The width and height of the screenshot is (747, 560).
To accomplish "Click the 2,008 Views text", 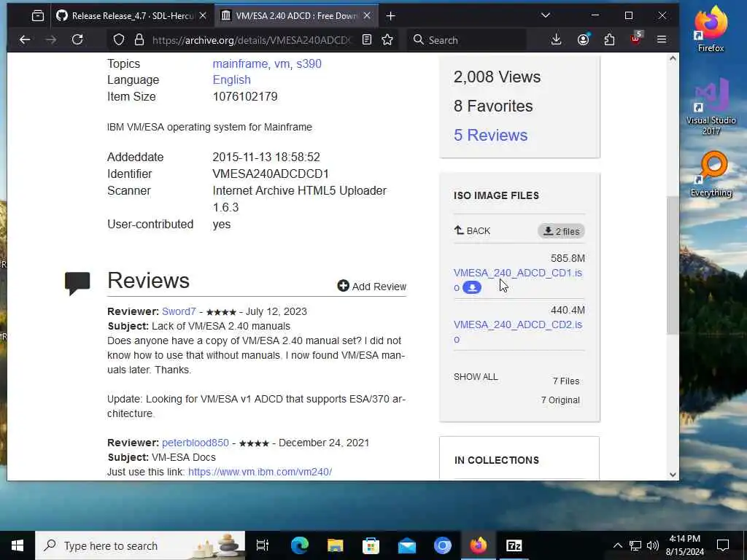I will 497,77.
